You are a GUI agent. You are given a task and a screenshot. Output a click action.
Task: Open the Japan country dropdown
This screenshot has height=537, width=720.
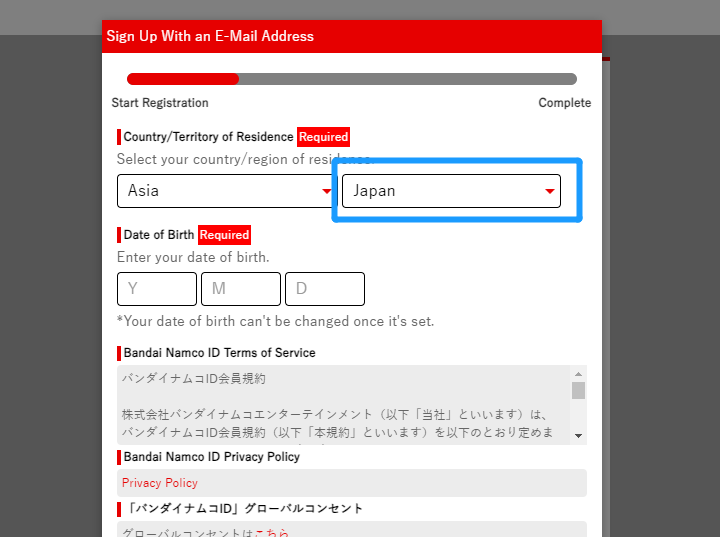click(451, 191)
